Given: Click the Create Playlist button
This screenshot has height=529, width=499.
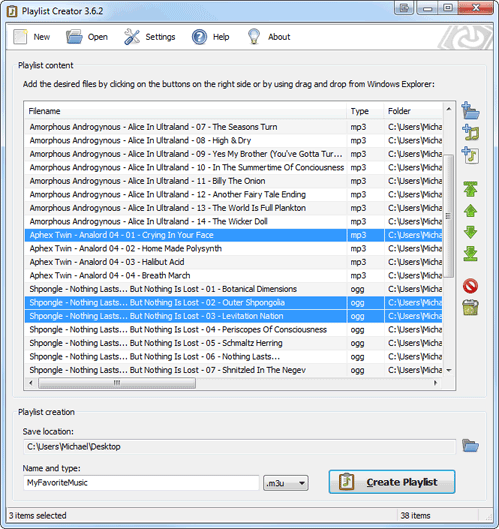Looking at the screenshot, I should coord(392,482).
